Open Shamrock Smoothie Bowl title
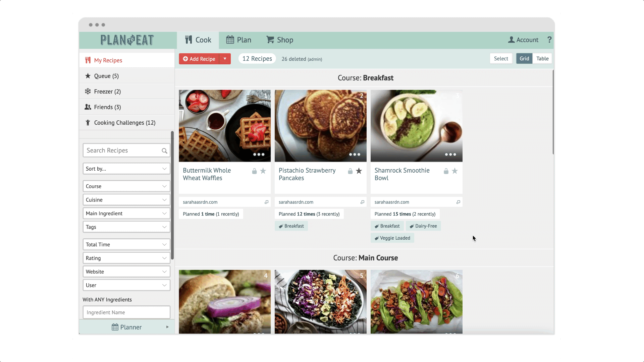This screenshot has height=362, width=644. 402,174
